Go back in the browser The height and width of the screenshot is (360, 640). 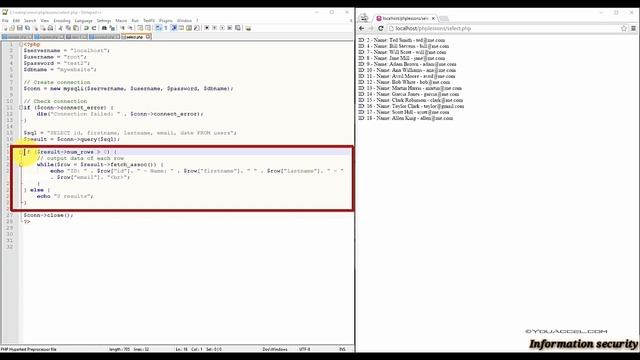pos(362,28)
